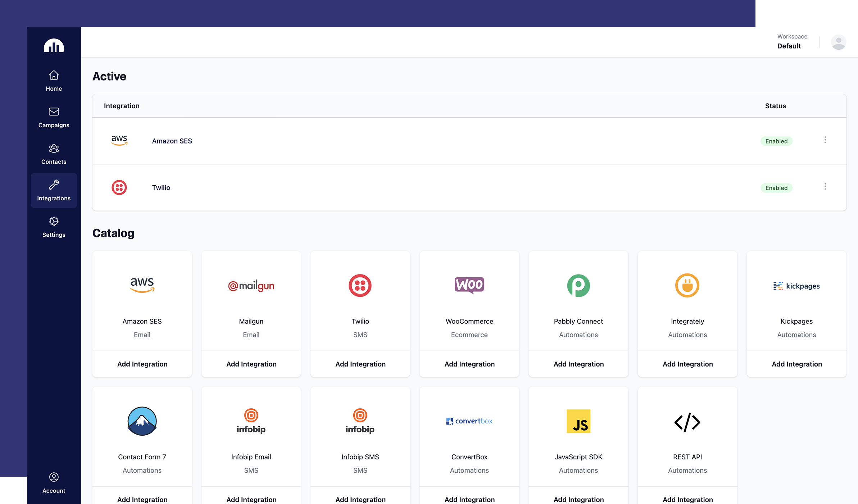Open three-dot menu for Amazon SES
Viewport: 858px width, 504px height.
click(825, 140)
